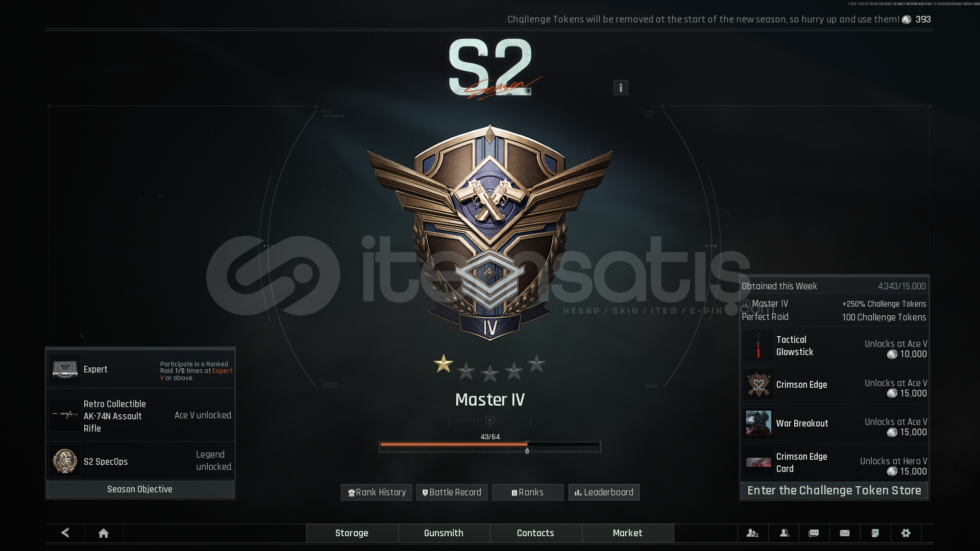Open the season info icon

point(621,88)
